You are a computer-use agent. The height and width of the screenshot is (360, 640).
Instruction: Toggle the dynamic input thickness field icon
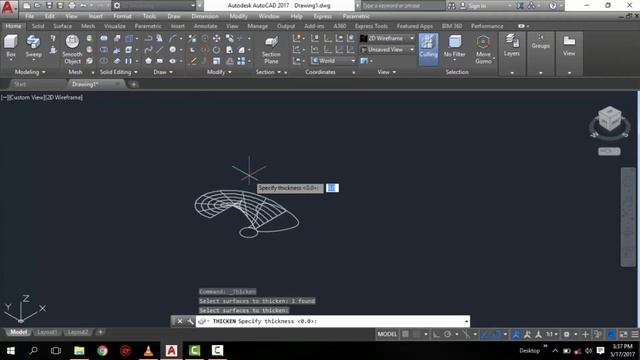[x=332, y=188]
